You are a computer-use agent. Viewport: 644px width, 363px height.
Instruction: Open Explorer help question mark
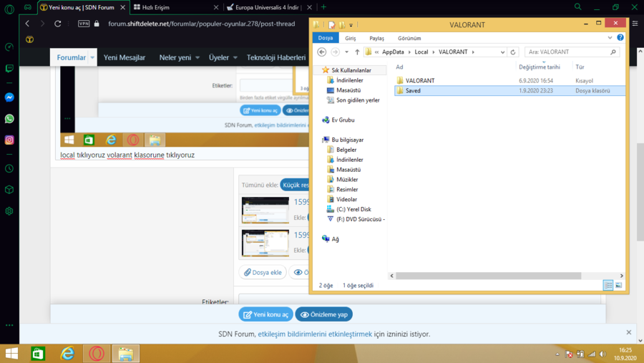(620, 37)
